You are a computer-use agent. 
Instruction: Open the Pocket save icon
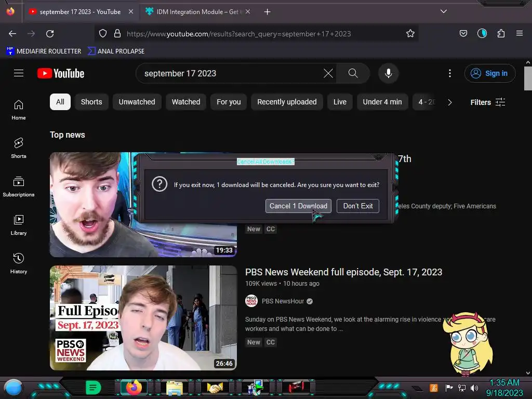(x=463, y=33)
